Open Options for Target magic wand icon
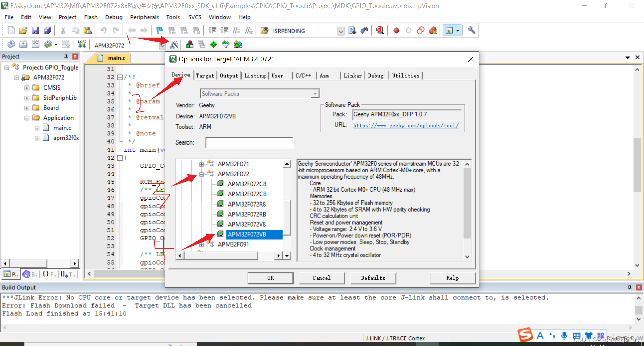The height and width of the screenshot is (346, 644). point(174,44)
